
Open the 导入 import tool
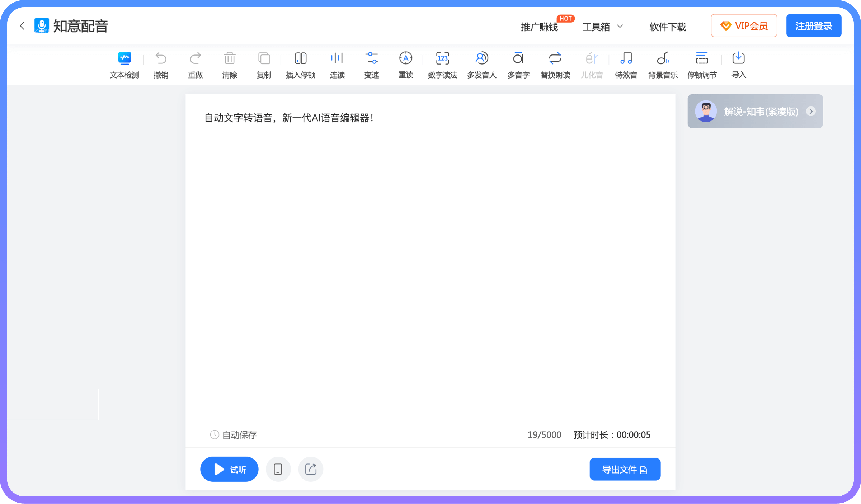tap(738, 65)
